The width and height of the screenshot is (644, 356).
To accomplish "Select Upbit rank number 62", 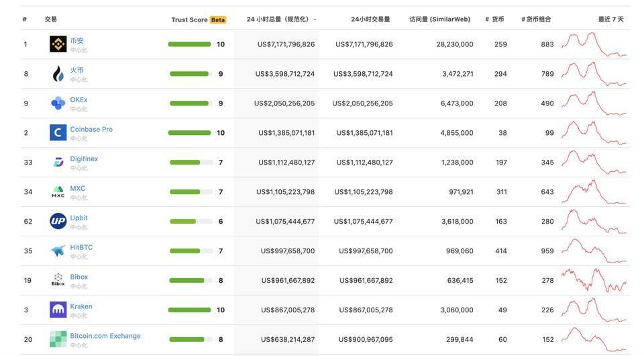I will point(28,222).
